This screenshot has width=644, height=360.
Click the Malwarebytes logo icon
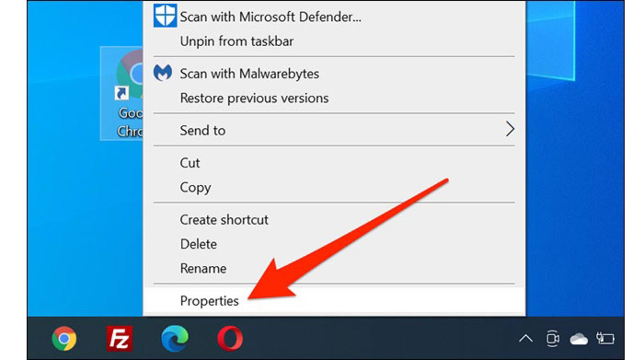163,73
